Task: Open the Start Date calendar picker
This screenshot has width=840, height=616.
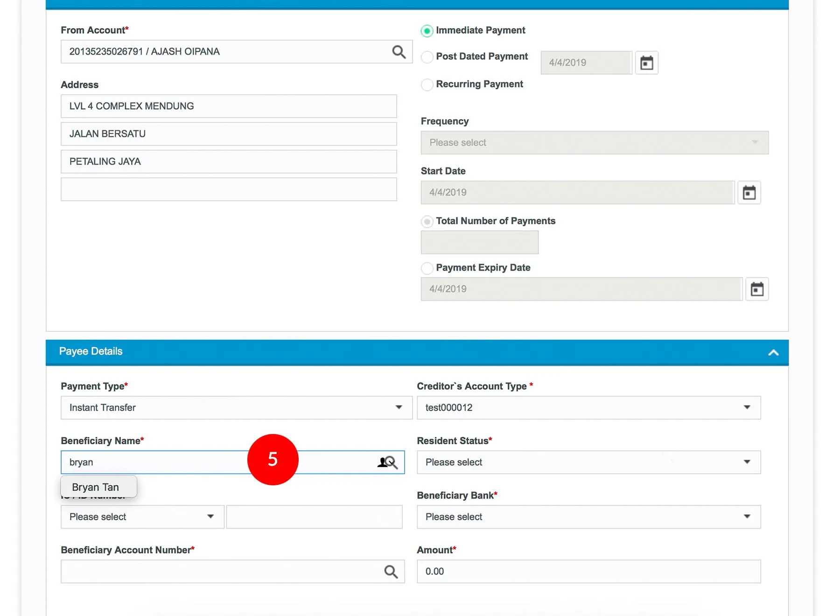Action: click(749, 192)
